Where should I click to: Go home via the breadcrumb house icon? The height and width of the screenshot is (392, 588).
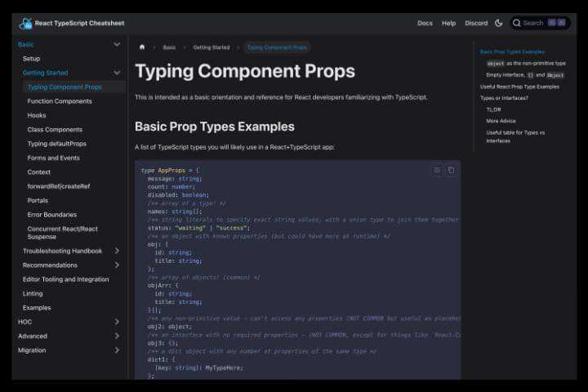click(142, 47)
